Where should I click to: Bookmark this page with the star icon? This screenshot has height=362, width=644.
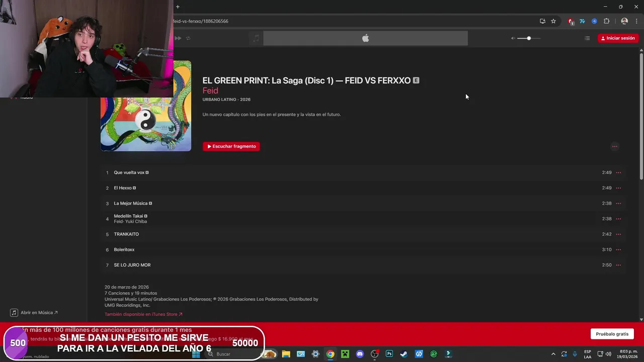click(x=553, y=21)
